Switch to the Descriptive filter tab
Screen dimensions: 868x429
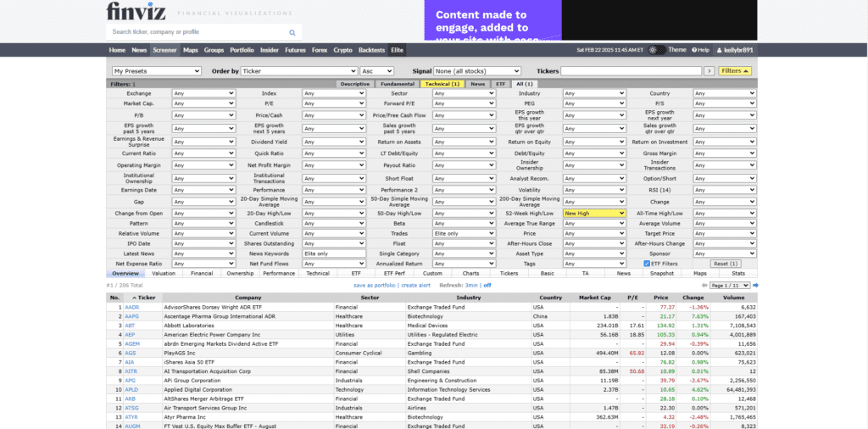[355, 84]
